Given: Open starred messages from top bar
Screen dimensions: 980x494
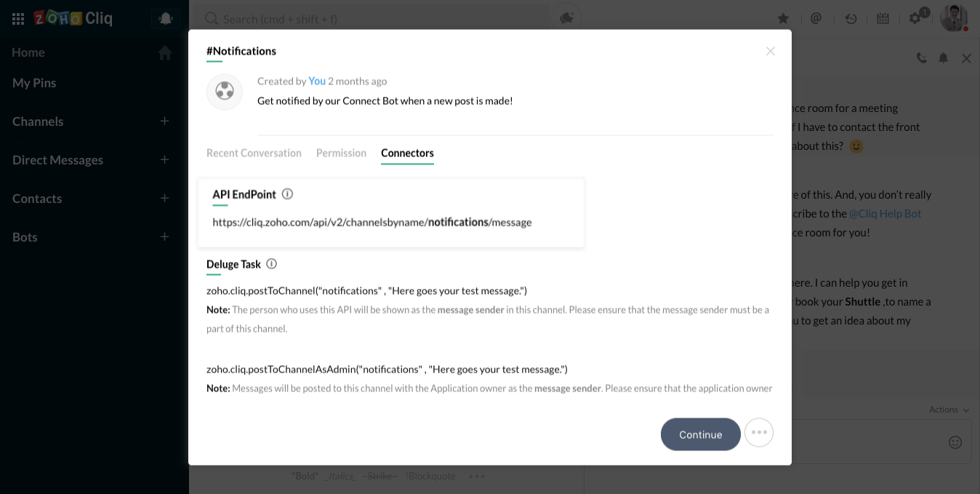Looking at the screenshot, I should point(783,19).
